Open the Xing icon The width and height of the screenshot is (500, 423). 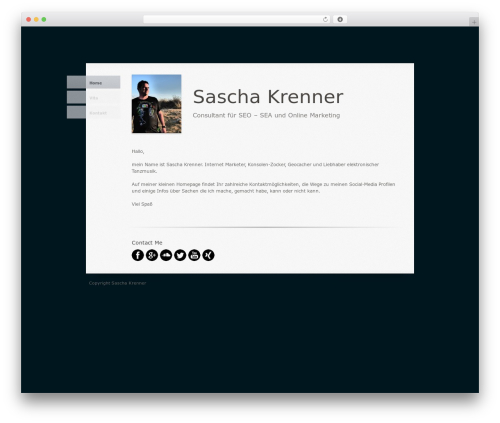pyautogui.click(x=208, y=255)
